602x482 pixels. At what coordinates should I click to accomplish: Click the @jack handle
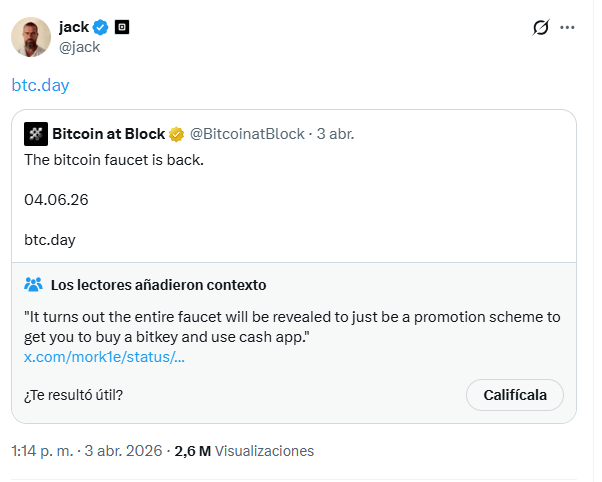coord(79,47)
